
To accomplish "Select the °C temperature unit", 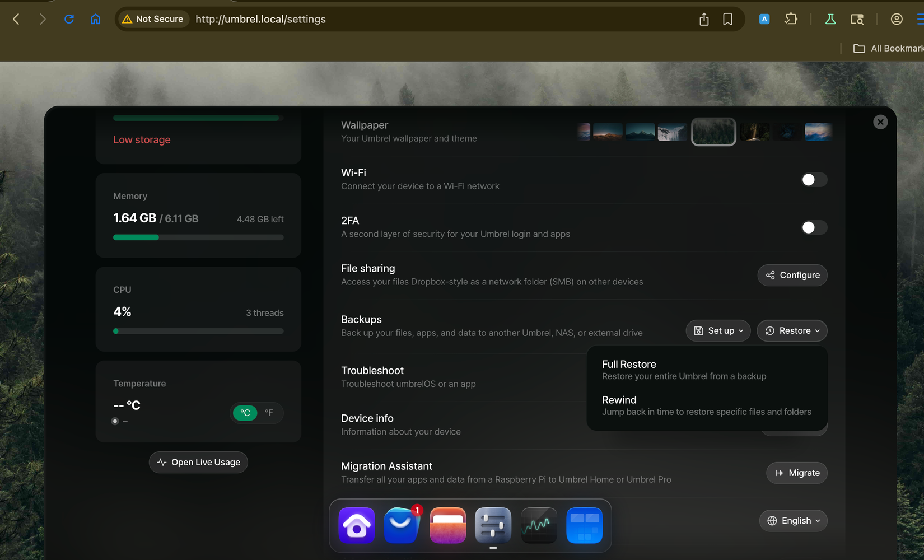I will [245, 413].
